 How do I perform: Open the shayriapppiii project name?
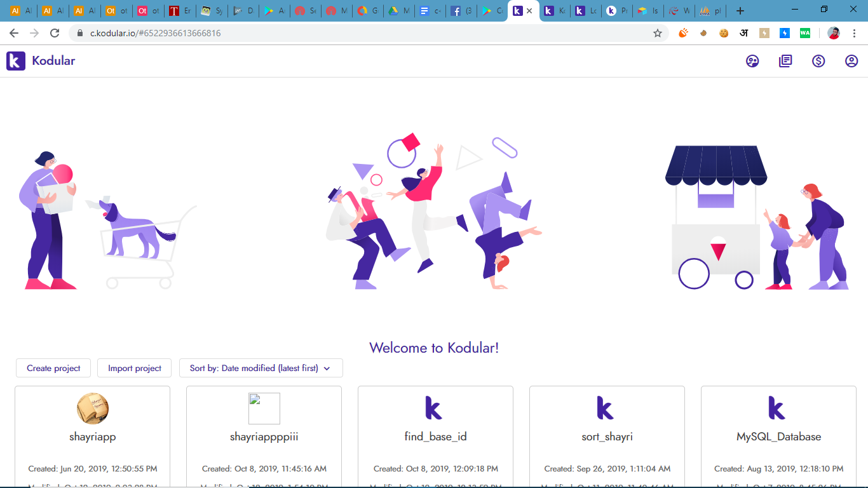[264, 437]
